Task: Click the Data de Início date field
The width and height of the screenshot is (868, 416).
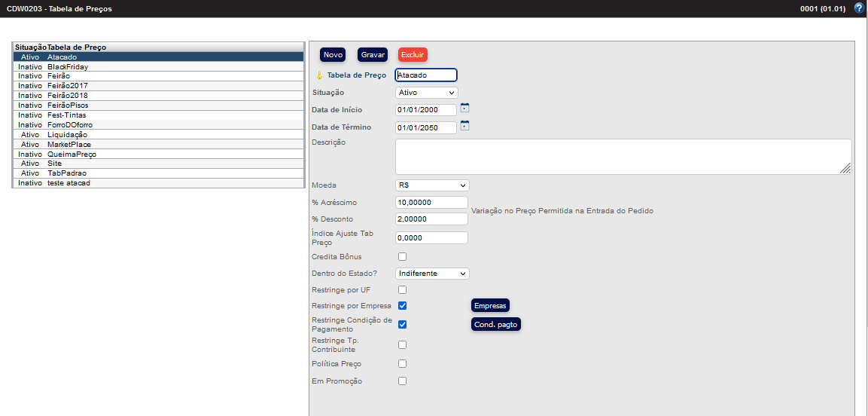Action: tap(425, 110)
